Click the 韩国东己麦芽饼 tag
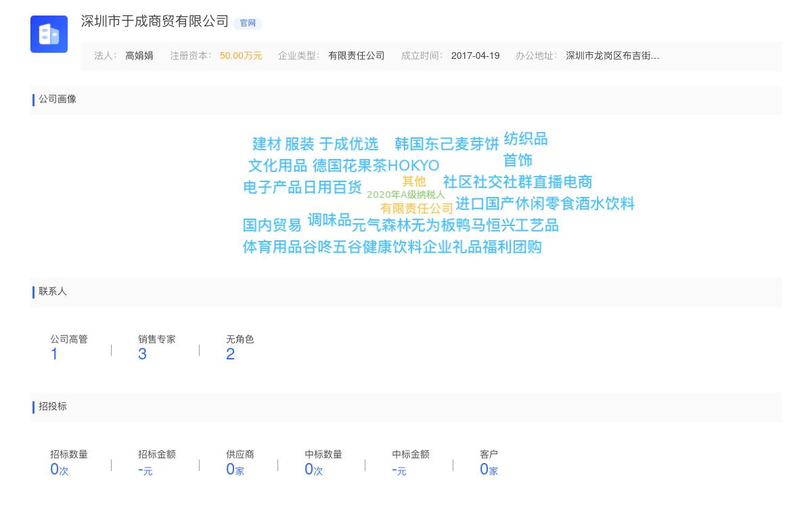 (x=447, y=144)
